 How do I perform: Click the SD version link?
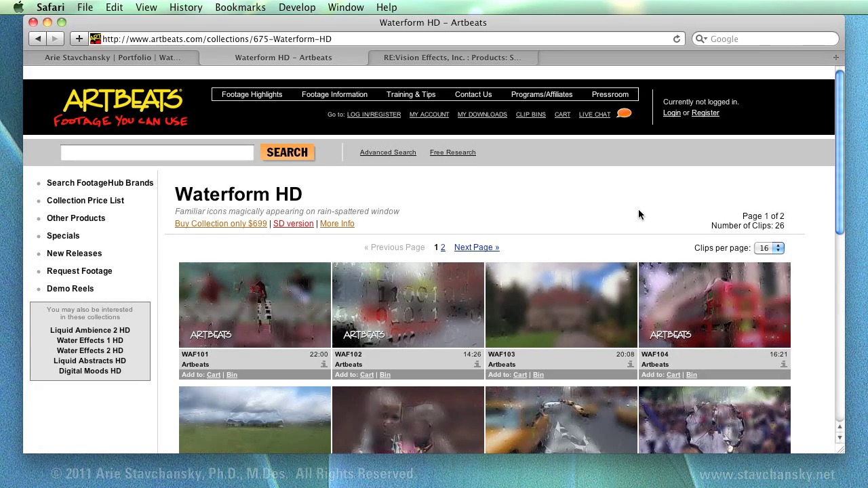pos(293,224)
